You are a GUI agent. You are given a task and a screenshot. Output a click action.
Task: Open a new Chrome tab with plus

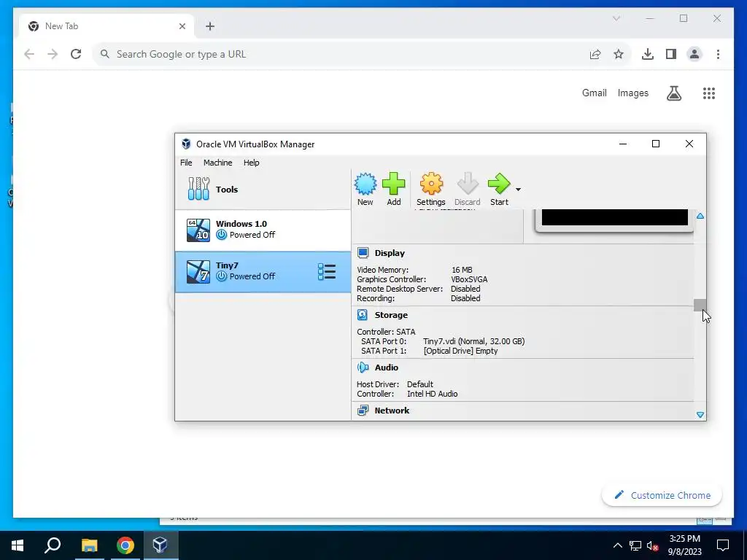210,26
